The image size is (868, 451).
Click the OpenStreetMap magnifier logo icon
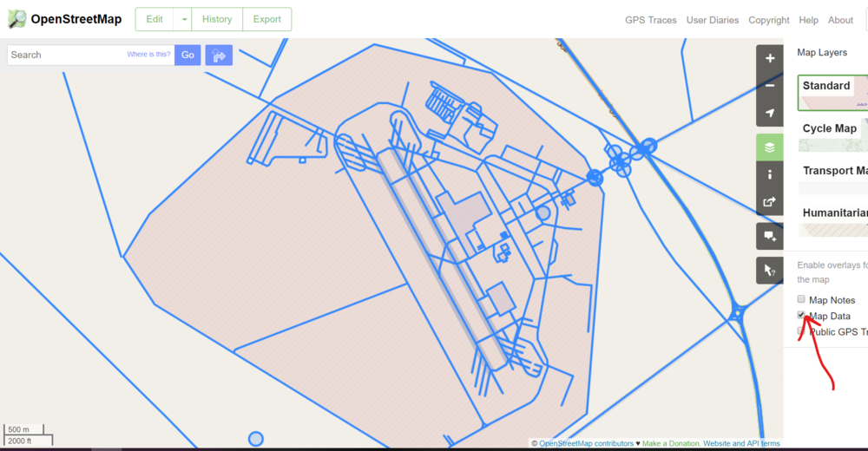click(17, 19)
